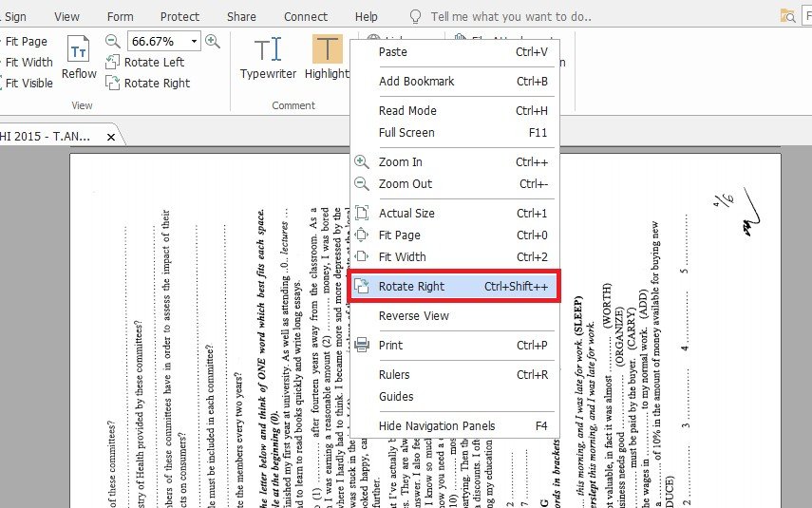
Task: Select the Highlight tool
Action: (328, 58)
